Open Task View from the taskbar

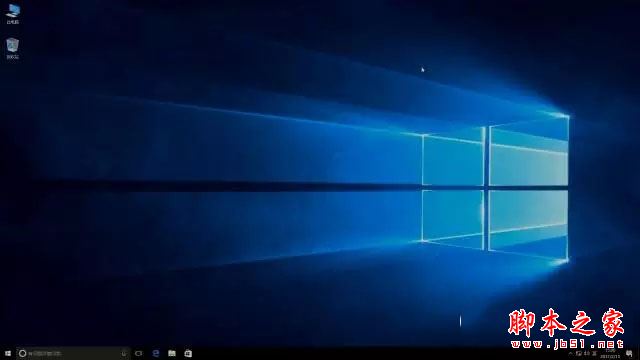click(x=139, y=353)
